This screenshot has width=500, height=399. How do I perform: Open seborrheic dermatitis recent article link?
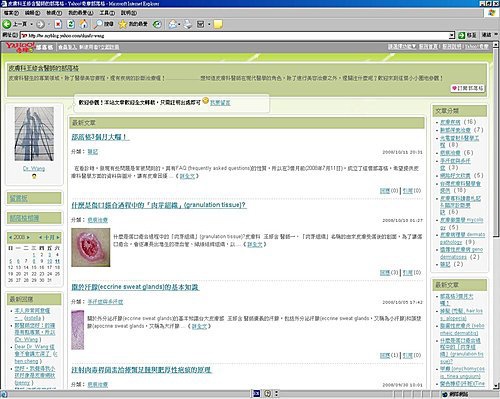click(462, 329)
